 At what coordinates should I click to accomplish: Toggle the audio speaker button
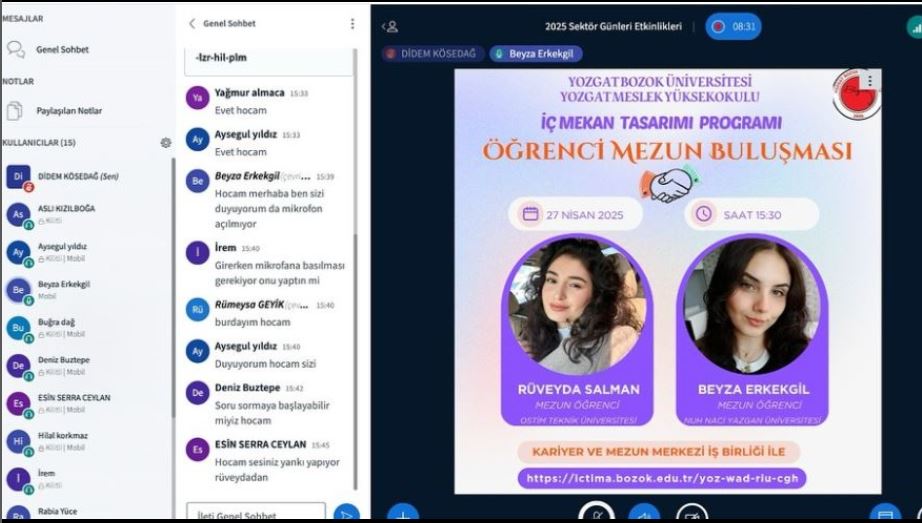(644, 514)
